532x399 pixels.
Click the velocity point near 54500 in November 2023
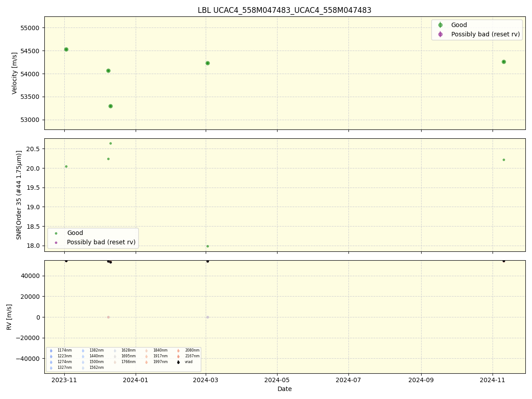click(66, 50)
